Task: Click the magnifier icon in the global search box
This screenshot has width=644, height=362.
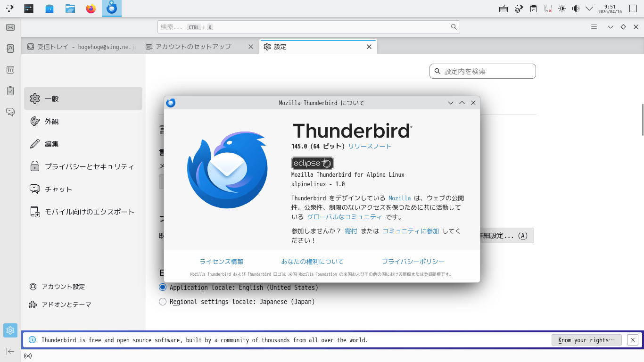Action: point(454,27)
